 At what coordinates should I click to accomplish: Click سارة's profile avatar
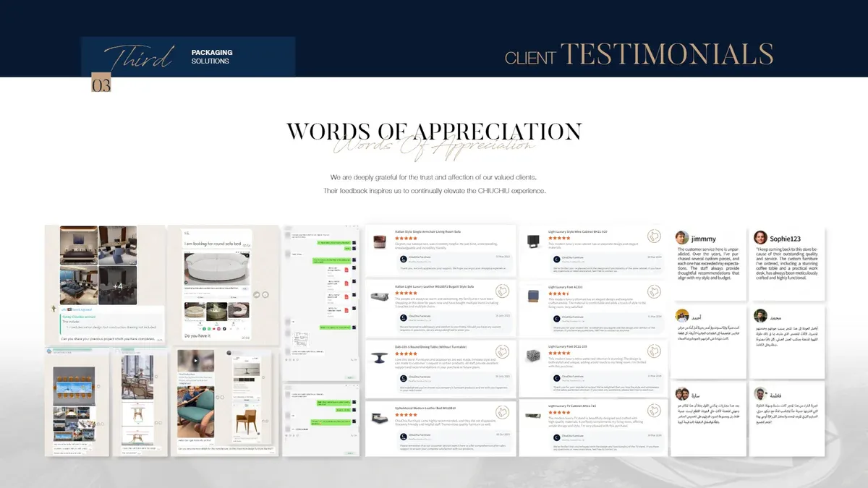[681, 394]
